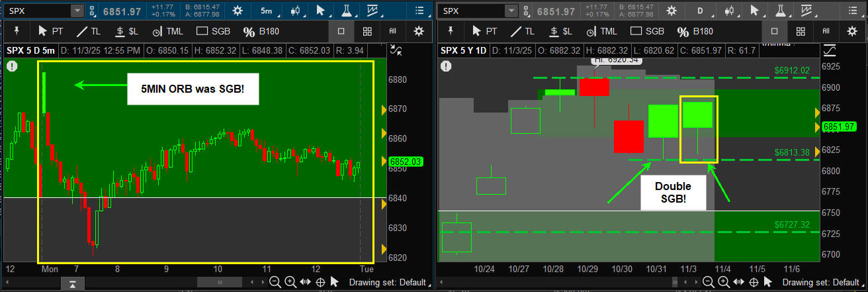The image size is (868, 292).
Task: Select the $L price level tool on left
Action: click(x=126, y=31)
